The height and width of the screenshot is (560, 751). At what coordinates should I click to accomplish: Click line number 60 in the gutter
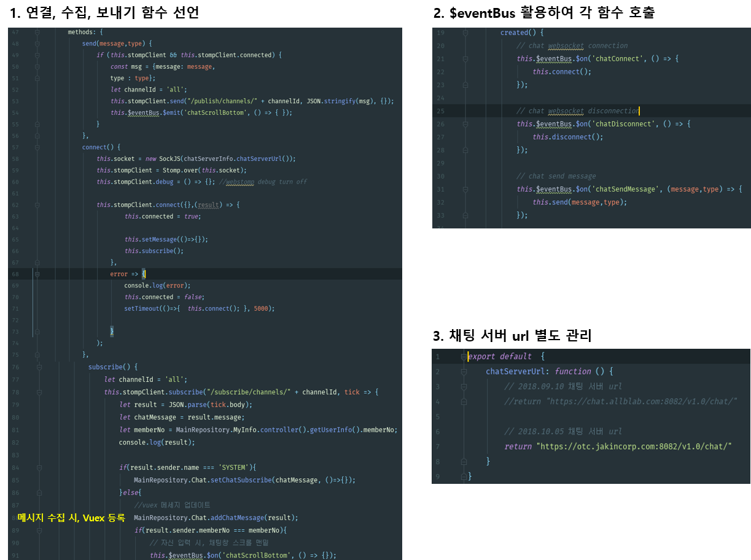tap(15, 182)
